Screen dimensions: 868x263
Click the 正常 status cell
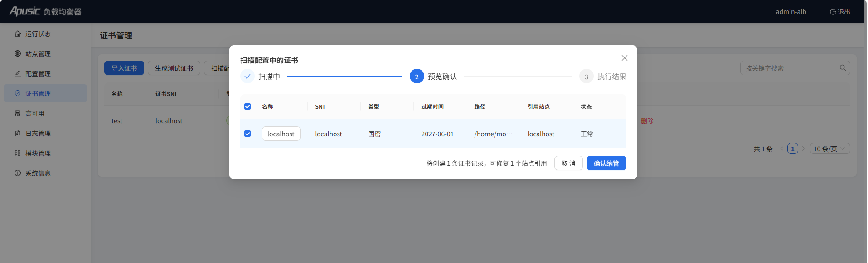(587, 134)
